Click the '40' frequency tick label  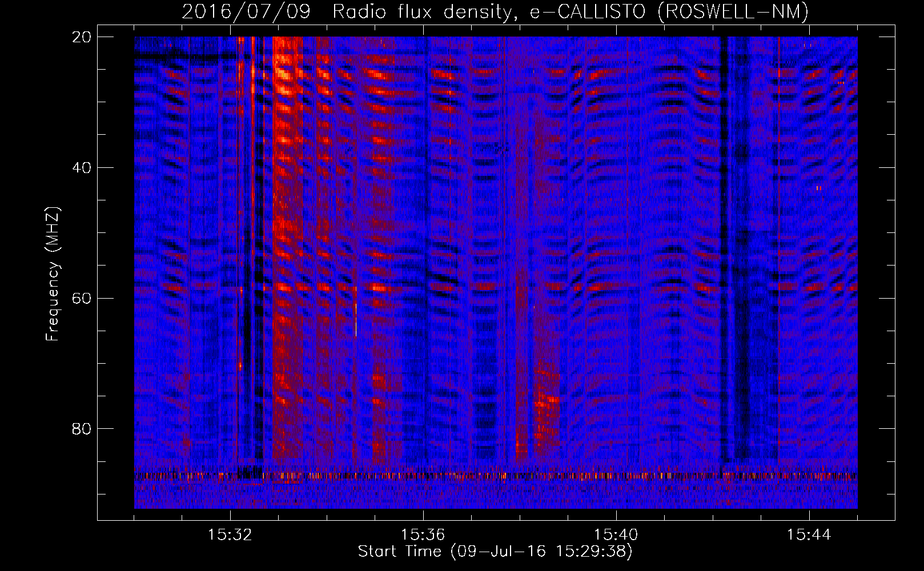[x=82, y=167]
